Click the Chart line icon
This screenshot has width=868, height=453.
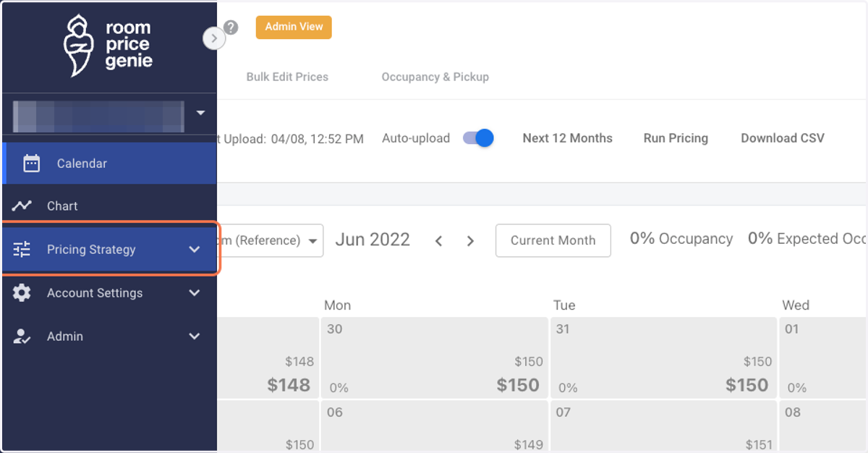pos(22,206)
